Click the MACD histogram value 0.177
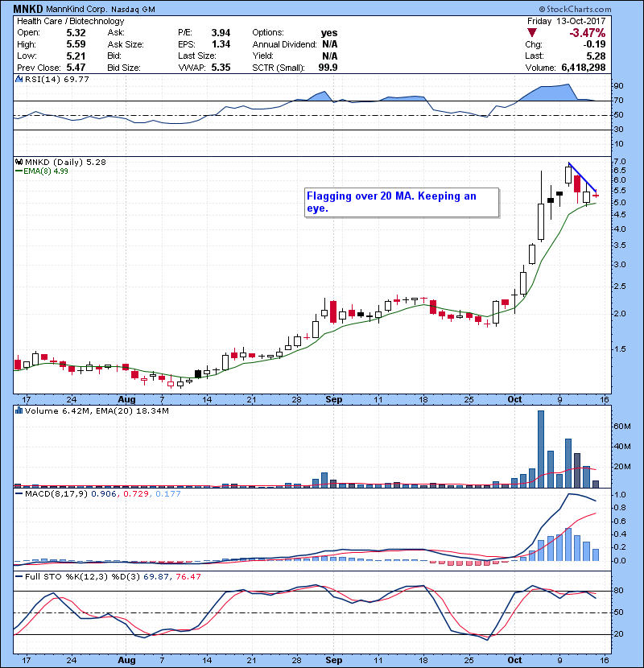 (x=168, y=494)
